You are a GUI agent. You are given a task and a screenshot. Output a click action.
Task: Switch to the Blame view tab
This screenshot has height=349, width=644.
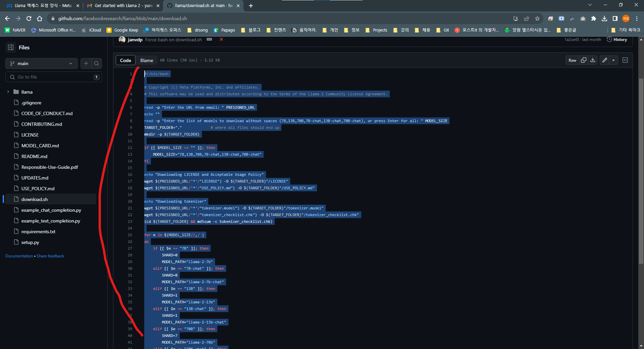147,60
